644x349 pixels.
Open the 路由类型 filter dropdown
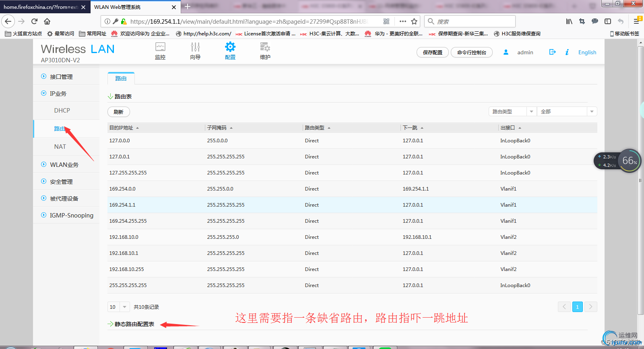[512, 111]
